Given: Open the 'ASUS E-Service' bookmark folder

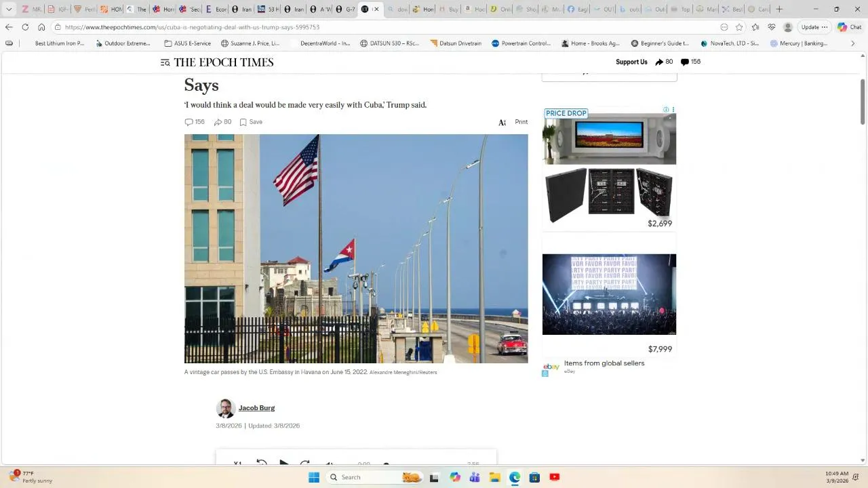Looking at the screenshot, I should tap(188, 43).
